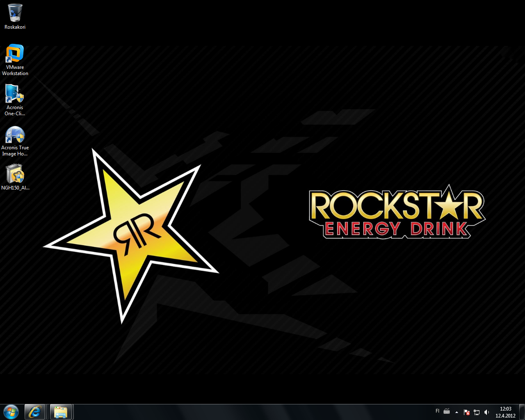525x420 pixels.
Task: Select the NGH150_Al... installer icon
Action: [15, 177]
